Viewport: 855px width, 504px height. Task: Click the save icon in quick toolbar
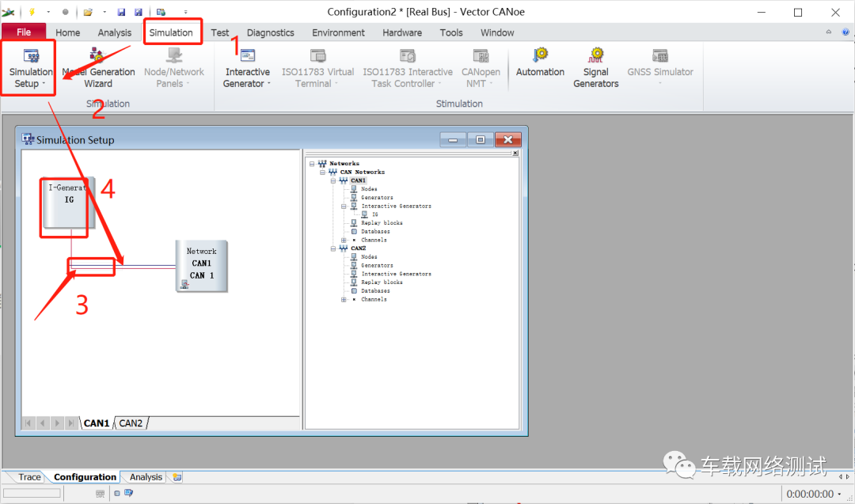[121, 11]
